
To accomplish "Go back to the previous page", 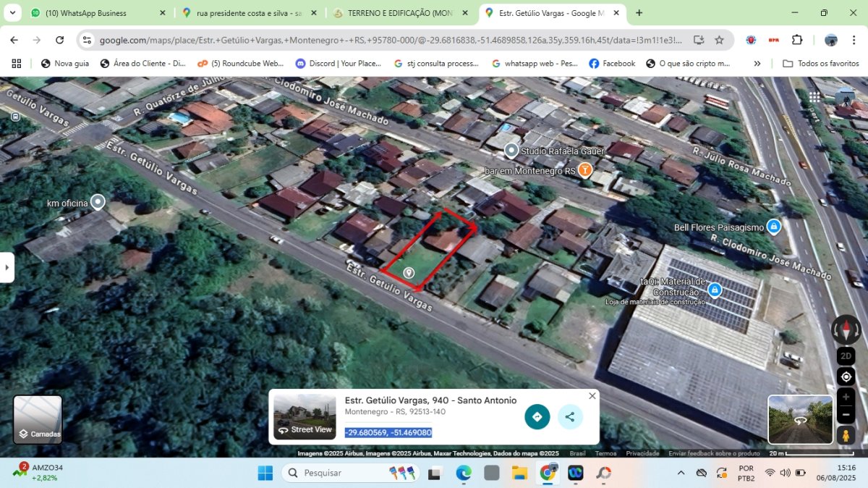I will click(14, 41).
